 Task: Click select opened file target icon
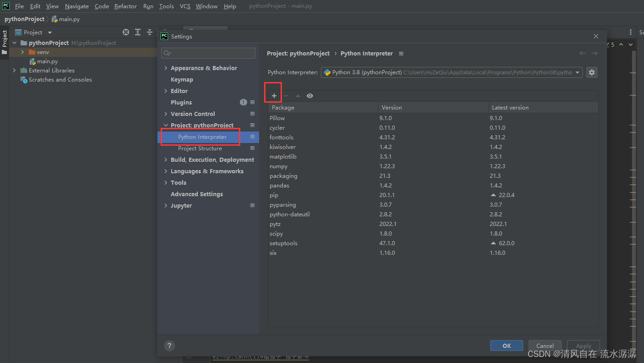point(126,32)
